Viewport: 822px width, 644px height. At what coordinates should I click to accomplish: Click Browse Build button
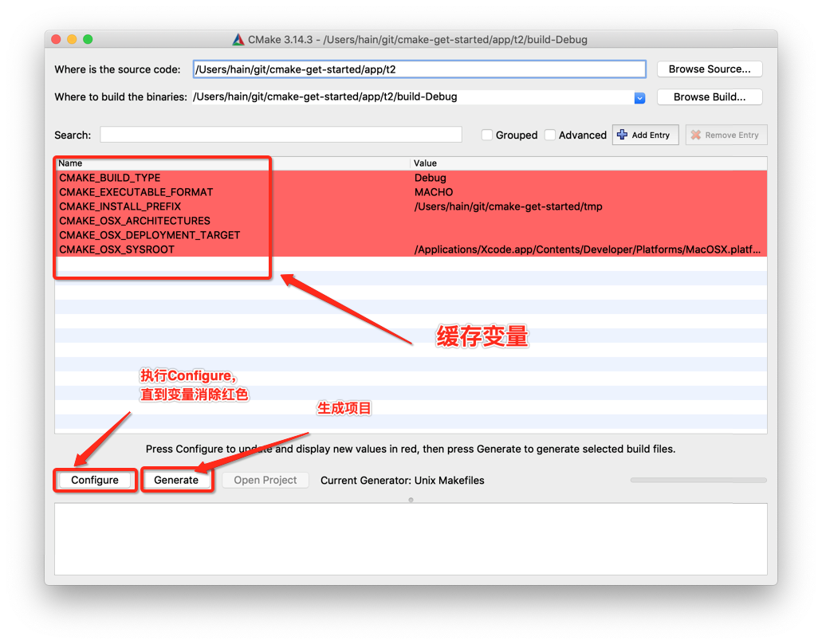pyautogui.click(x=710, y=97)
